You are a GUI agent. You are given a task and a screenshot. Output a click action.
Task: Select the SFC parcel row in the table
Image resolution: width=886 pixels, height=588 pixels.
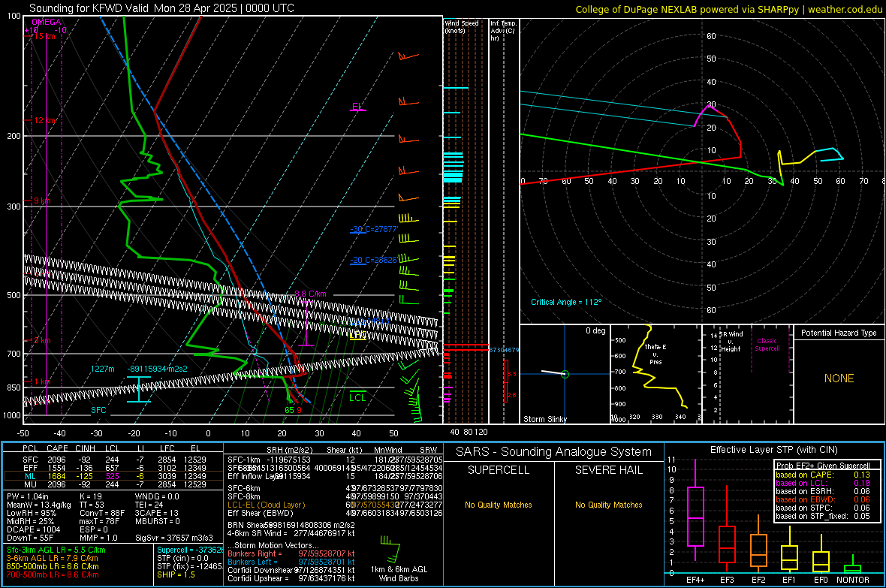113,460
